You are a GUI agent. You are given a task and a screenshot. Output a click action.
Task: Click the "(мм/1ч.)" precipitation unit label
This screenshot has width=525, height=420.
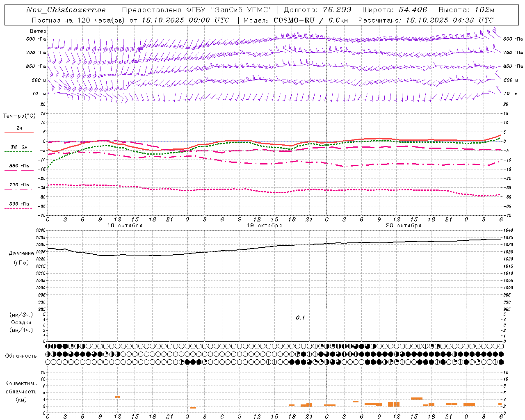point(21,330)
